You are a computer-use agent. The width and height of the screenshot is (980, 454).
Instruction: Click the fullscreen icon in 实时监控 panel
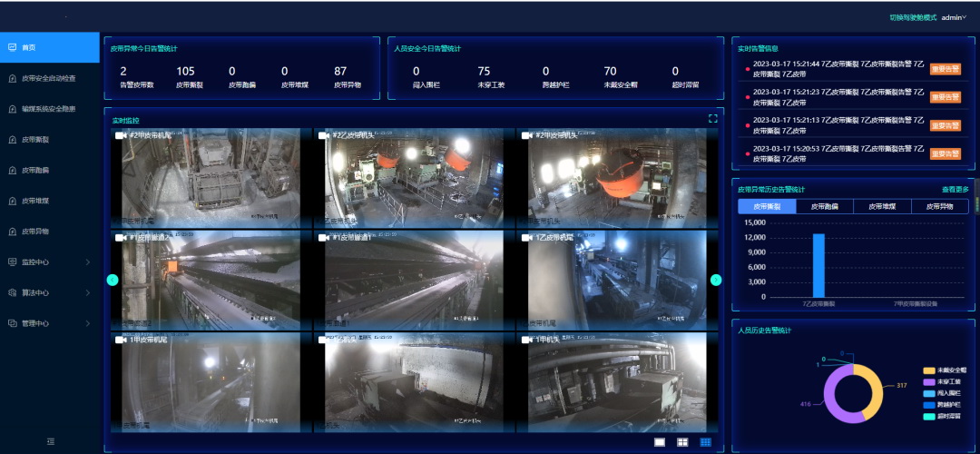[712, 118]
